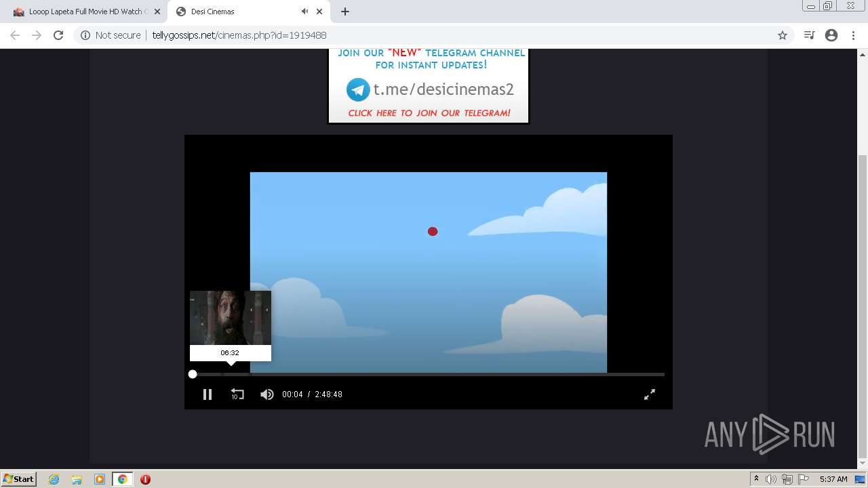Click the Show desktop button
This screenshot has height=488, width=868.
click(x=860, y=479)
